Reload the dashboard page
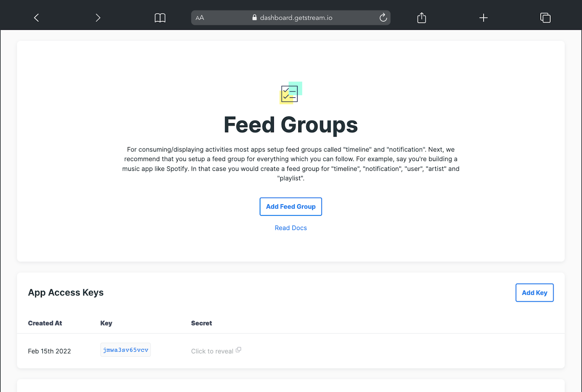 coord(383,17)
